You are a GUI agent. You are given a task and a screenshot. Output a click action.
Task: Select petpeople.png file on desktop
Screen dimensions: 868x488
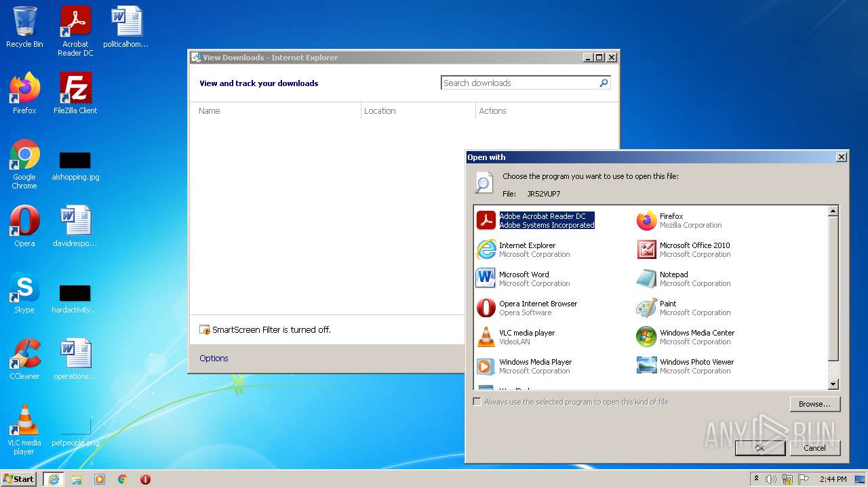(x=75, y=433)
